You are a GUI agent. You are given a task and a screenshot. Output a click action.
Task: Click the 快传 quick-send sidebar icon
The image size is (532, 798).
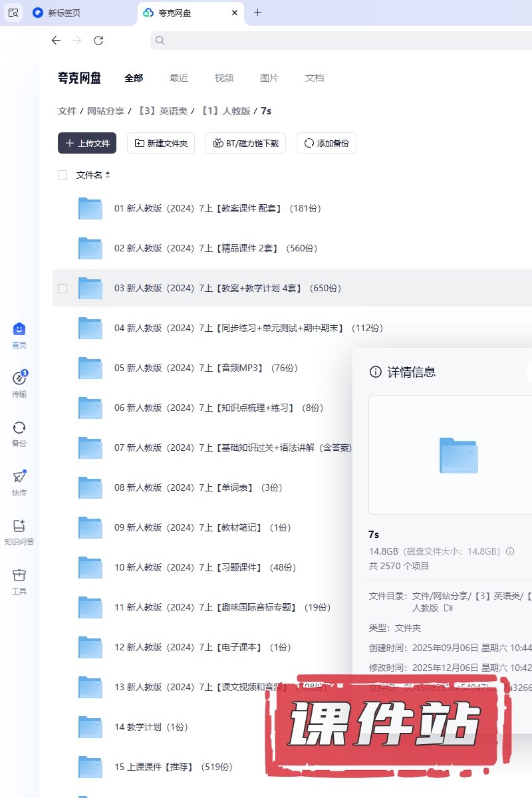pyautogui.click(x=19, y=477)
